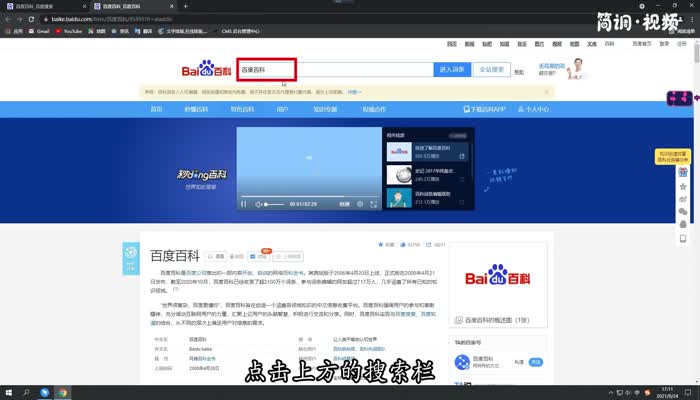The width and height of the screenshot is (700, 400).
Task: Open the 首页 navigation tab
Action: tap(157, 108)
